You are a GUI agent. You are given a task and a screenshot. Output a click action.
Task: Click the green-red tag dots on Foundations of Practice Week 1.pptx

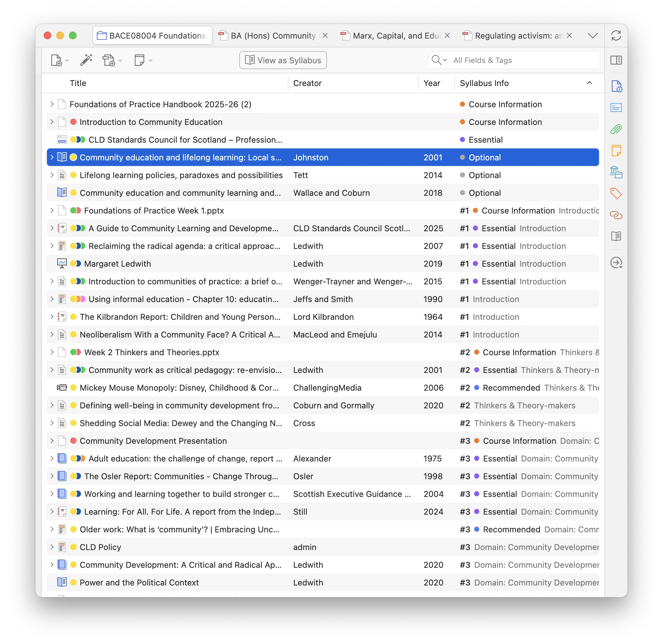pyautogui.click(x=75, y=211)
